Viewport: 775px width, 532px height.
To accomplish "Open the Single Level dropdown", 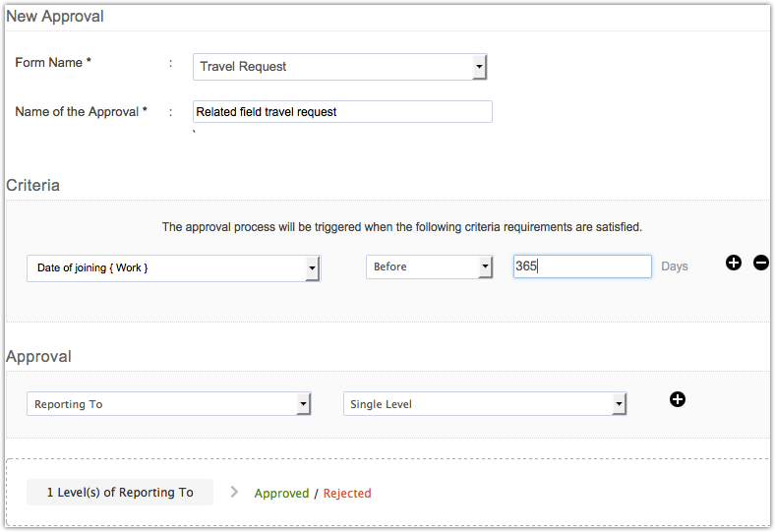I will click(x=485, y=404).
